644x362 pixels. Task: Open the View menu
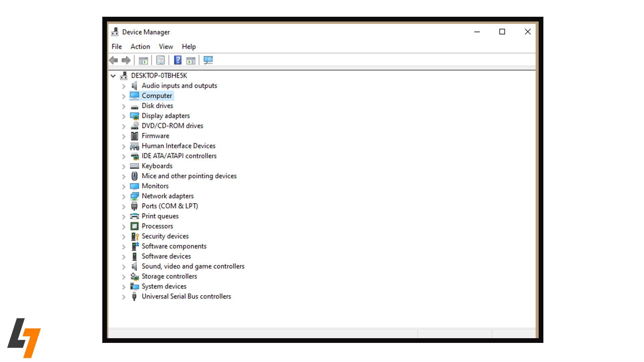[166, 47]
